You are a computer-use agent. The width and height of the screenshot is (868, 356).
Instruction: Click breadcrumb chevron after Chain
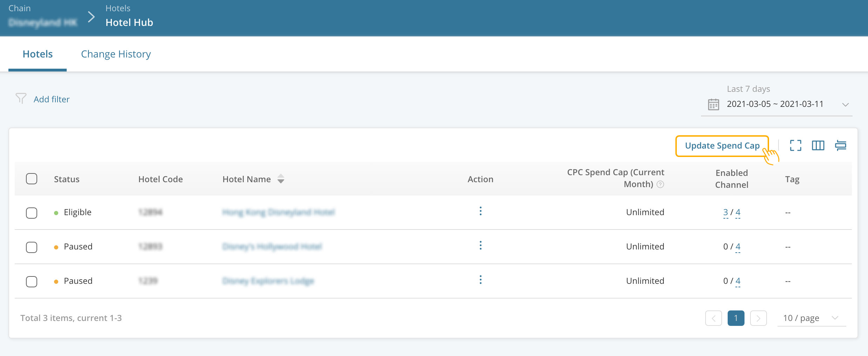(91, 16)
